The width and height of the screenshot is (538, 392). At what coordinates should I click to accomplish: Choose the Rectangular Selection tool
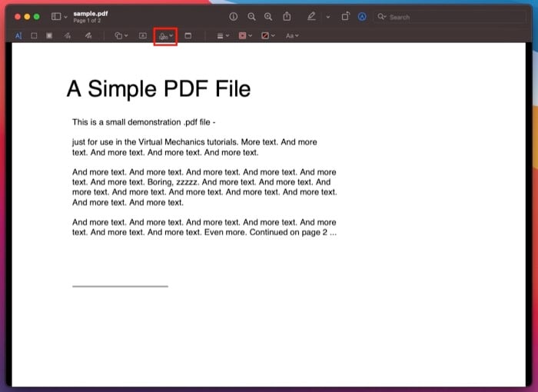tap(34, 35)
